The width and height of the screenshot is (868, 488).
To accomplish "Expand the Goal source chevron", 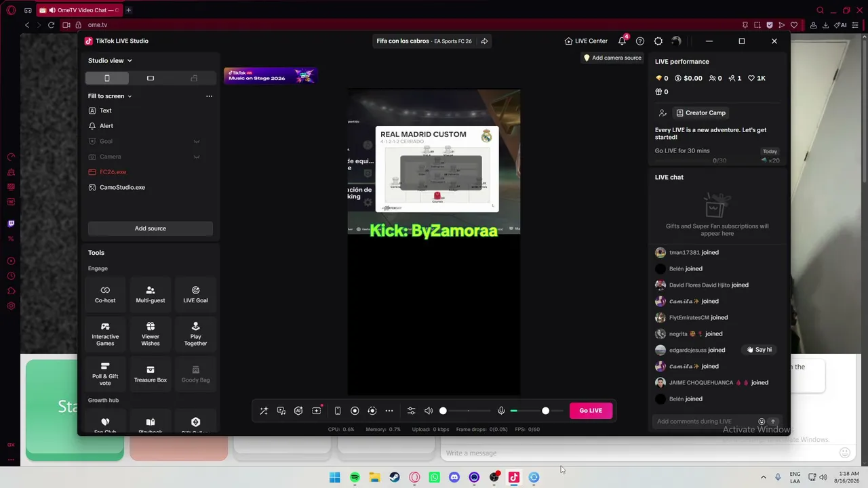I will pos(197,141).
